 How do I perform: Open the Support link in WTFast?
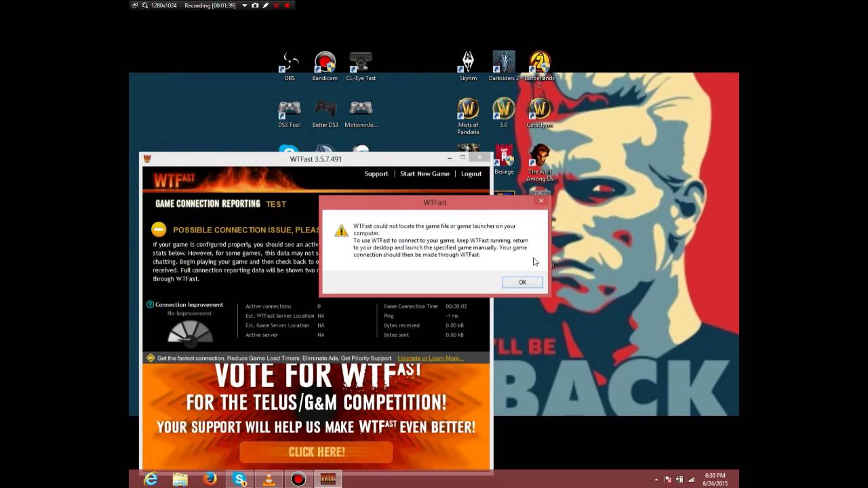pos(376,174)
